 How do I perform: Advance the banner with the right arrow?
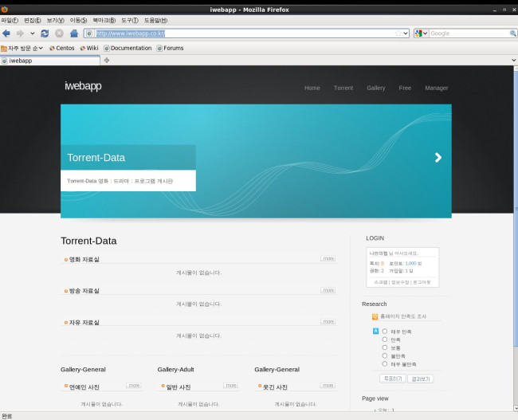[x=438, y=158]
